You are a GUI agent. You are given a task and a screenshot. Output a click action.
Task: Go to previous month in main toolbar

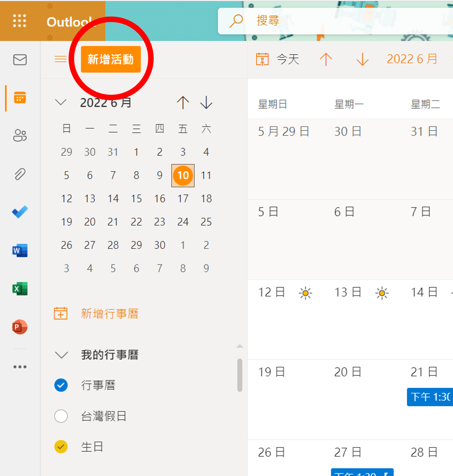pyautogui.click(x=326, y=59)
